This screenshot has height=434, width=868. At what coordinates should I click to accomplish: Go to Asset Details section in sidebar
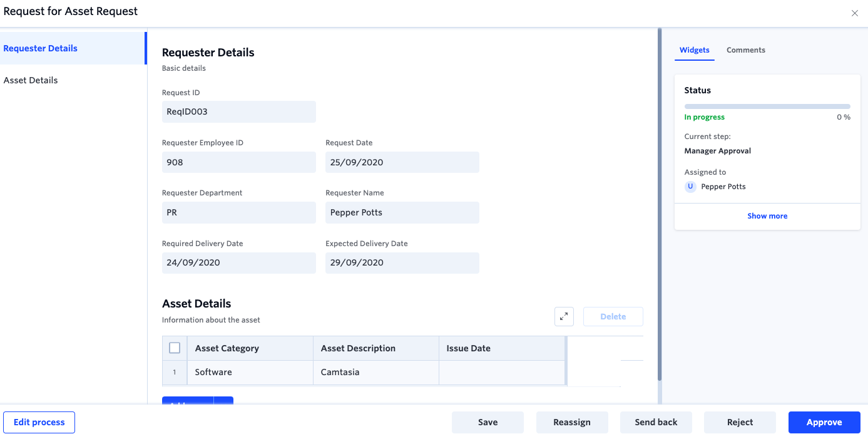click(31, 80)
